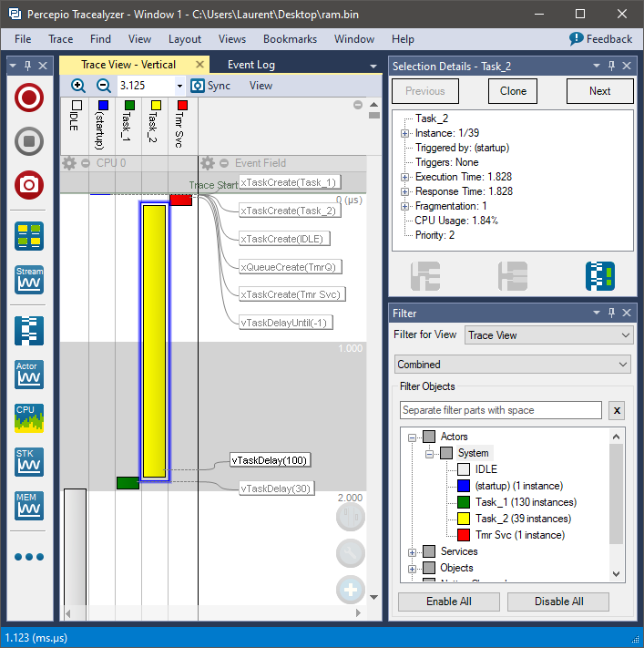Toggle the IDLE actor filter checkbox
The width and height of the screenshot is (644, 648).
click(x=464, y=469)
